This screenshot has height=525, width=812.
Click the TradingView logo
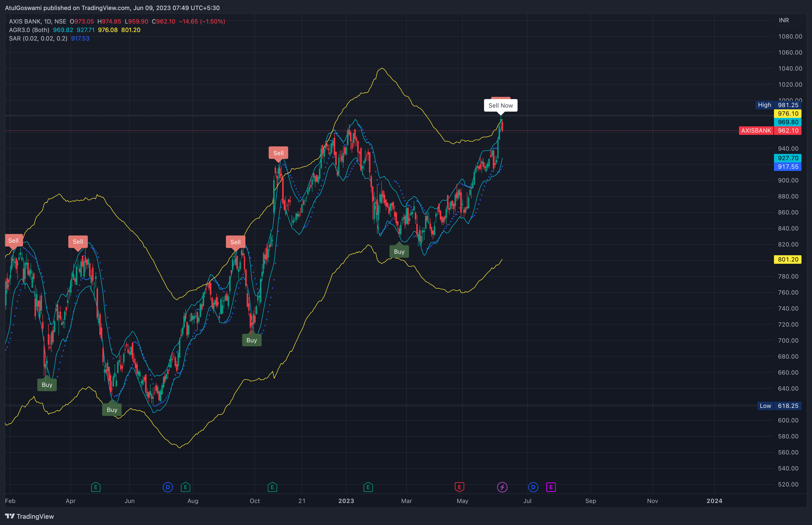pos(29,516)
